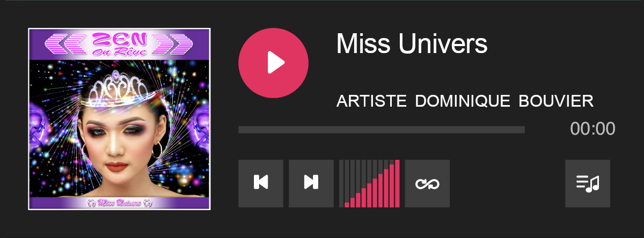Toggle the loop repeat button
The height and width of the screenshot is (238, 644).
tap(428, 183)
